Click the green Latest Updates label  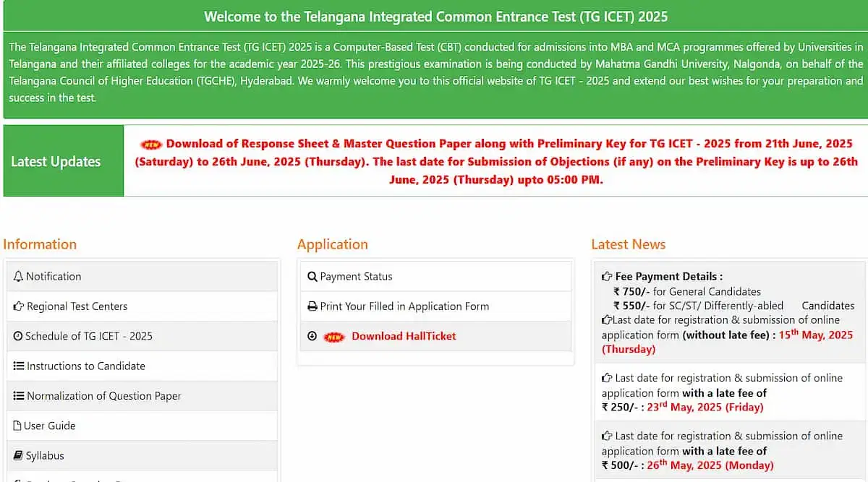tap(64, 160)
